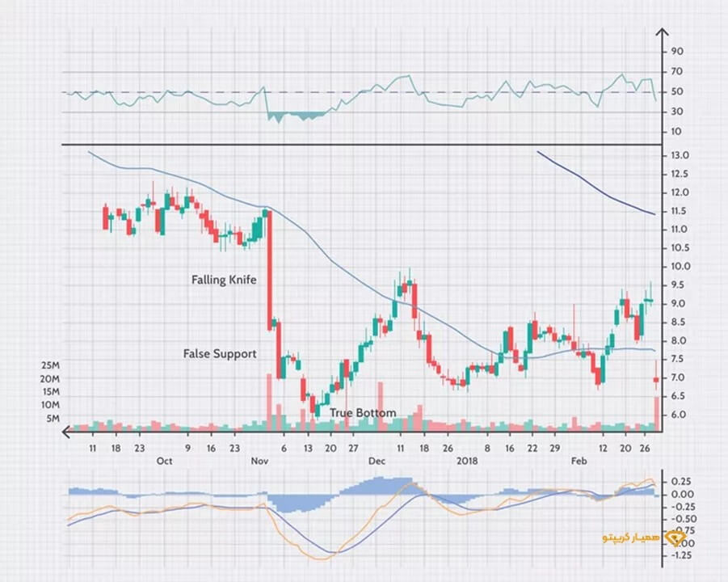The image size is (728, 582).
Task: Click the Oct month label on the date axis
Action: pos(164,461)
